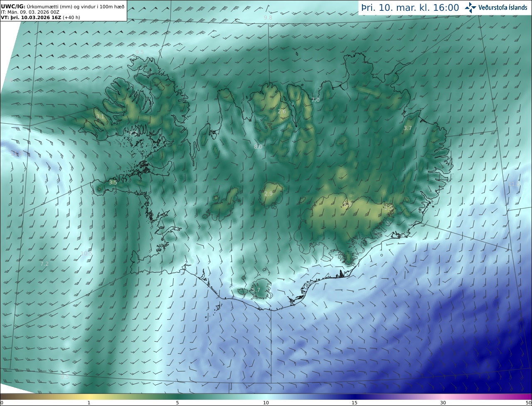This screenshot has height=406, width=532.
Task: Click the 15 tick on the color scale
Action: pos(355,403)
